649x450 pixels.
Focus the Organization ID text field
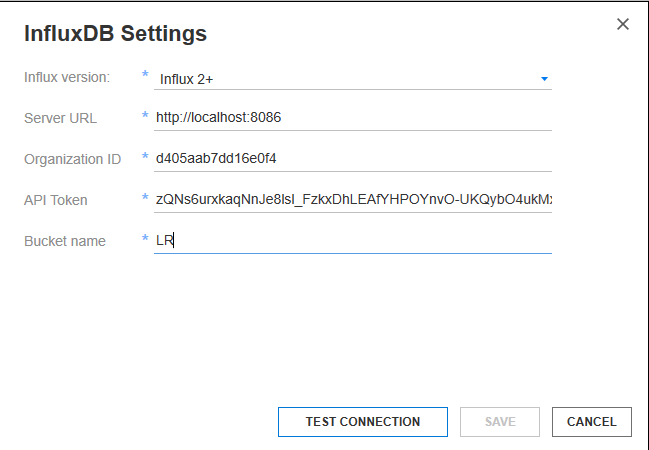click(x=352, y=158)
